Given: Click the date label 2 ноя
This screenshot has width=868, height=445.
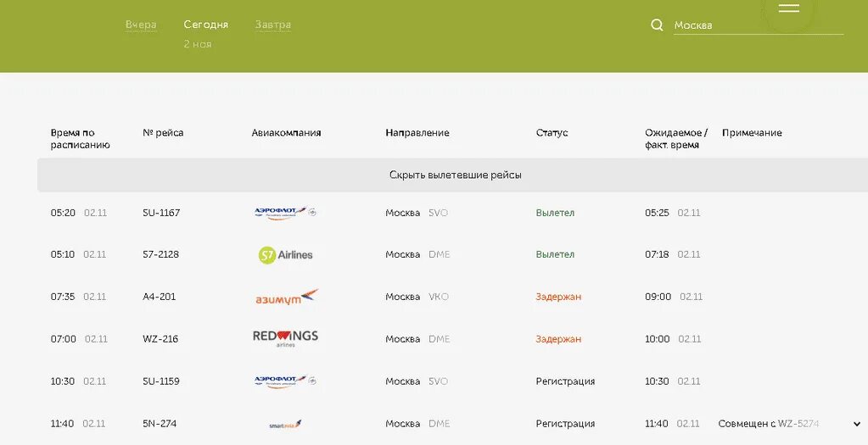Looking at the screenshot, I should coord(198,44).
